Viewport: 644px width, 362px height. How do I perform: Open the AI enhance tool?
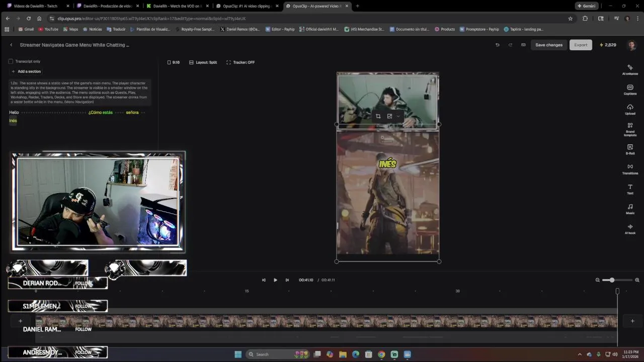[630, 69]
